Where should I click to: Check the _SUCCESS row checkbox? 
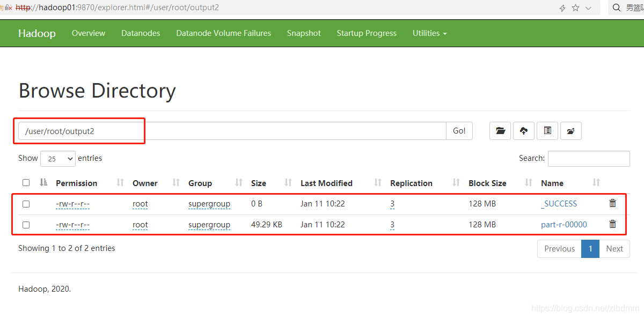(26, 204)
